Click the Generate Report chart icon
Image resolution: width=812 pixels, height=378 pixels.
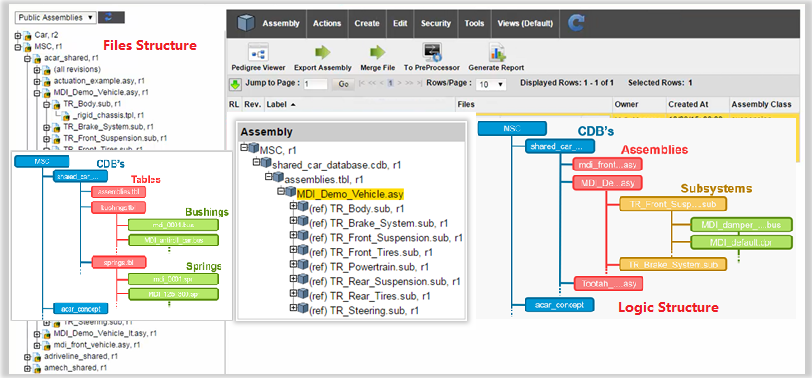click(496, 52)
